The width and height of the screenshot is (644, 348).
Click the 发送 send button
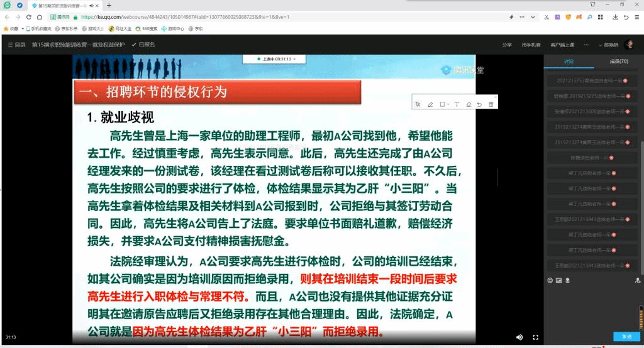click(627, 337)
